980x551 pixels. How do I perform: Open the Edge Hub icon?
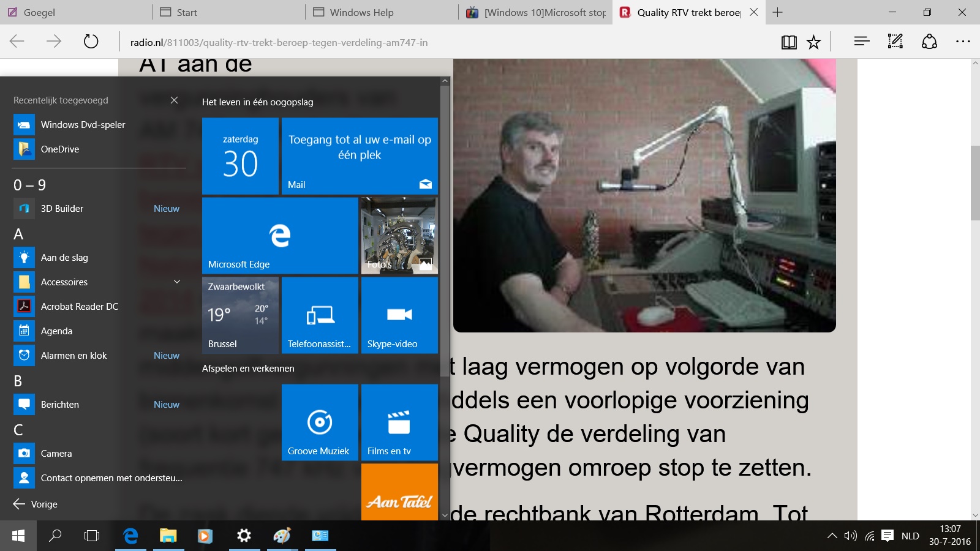click(862, 42)
